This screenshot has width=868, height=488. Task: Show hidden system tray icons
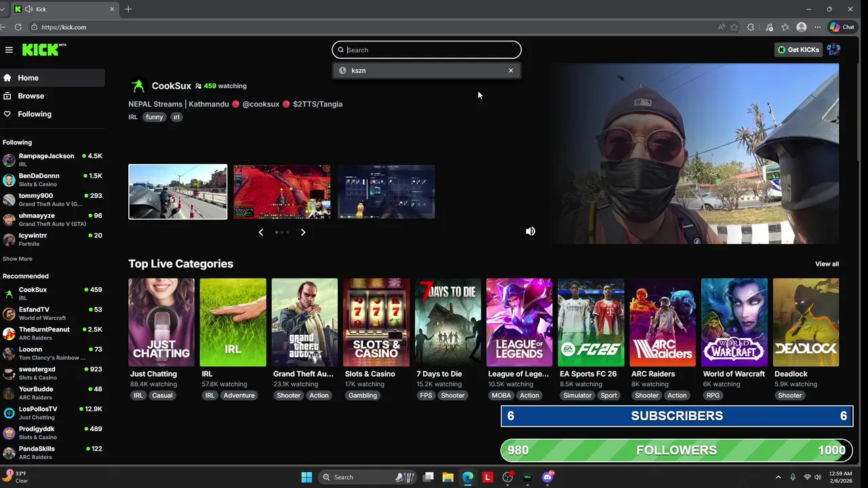pos(778,477)
